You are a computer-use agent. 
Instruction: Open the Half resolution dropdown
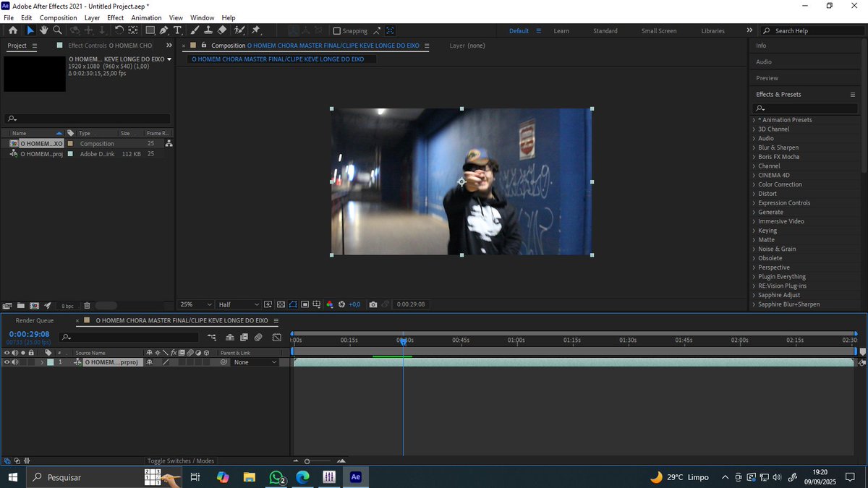click(238, 305)
